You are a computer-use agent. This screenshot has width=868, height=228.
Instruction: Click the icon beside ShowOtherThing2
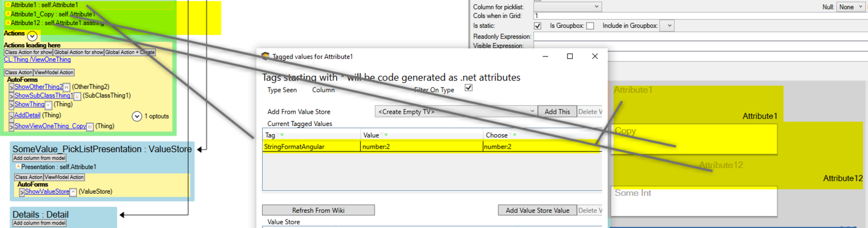coord(66,87)
